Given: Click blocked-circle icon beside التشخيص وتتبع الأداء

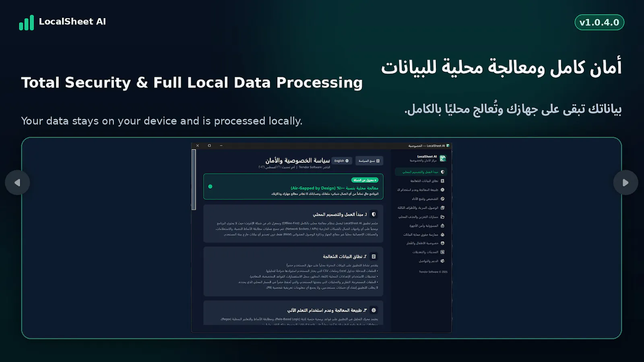Looking at the screenshot, I should pos(442,199).
